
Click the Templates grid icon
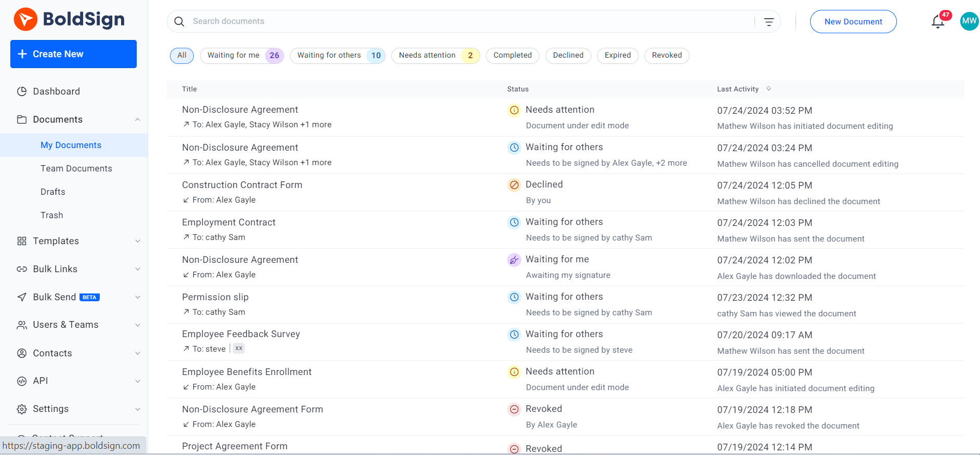(22, 241)
